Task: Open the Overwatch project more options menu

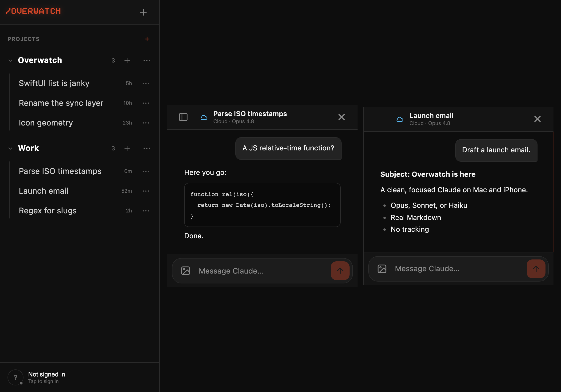Action: (147, 60)
